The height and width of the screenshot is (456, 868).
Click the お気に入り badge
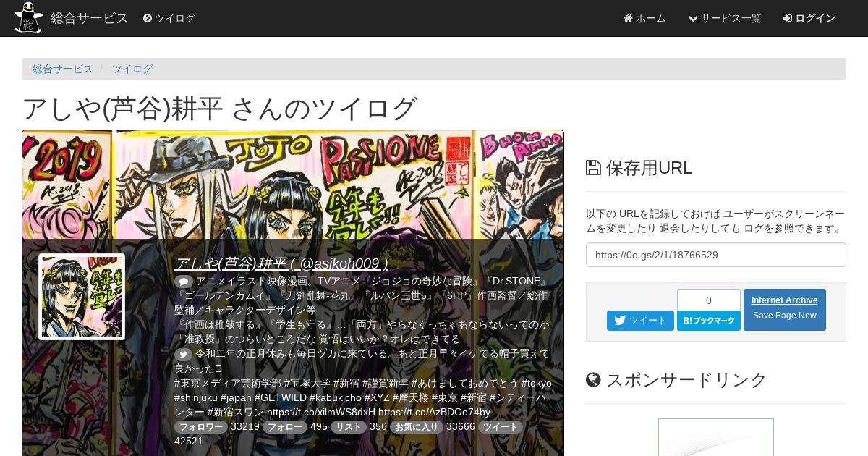tap(417, 427)
